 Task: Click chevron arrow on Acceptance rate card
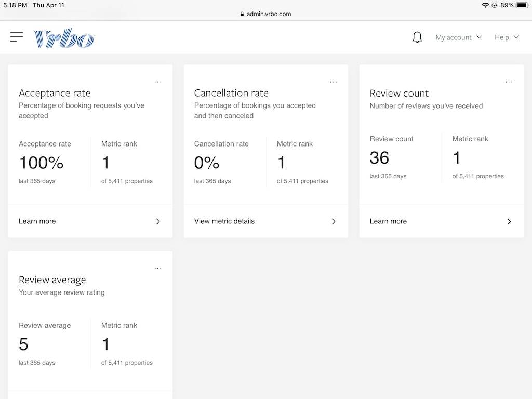pyautogui.click(x=158, y=221)
